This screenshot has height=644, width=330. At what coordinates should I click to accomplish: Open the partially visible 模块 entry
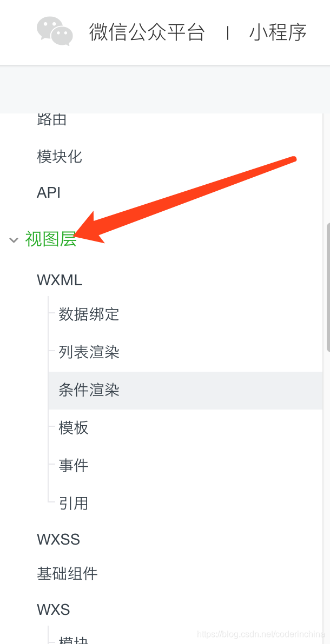[x=74, y=640]
